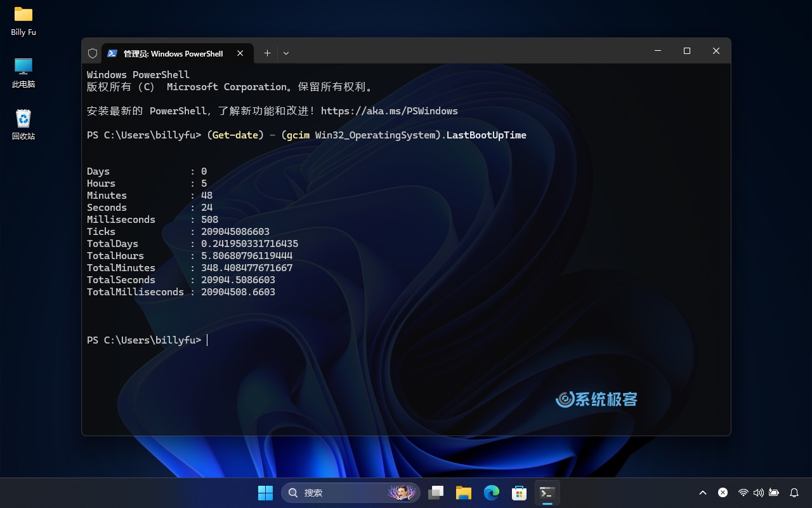Open File Explorer from taskbar

(464, 493)
